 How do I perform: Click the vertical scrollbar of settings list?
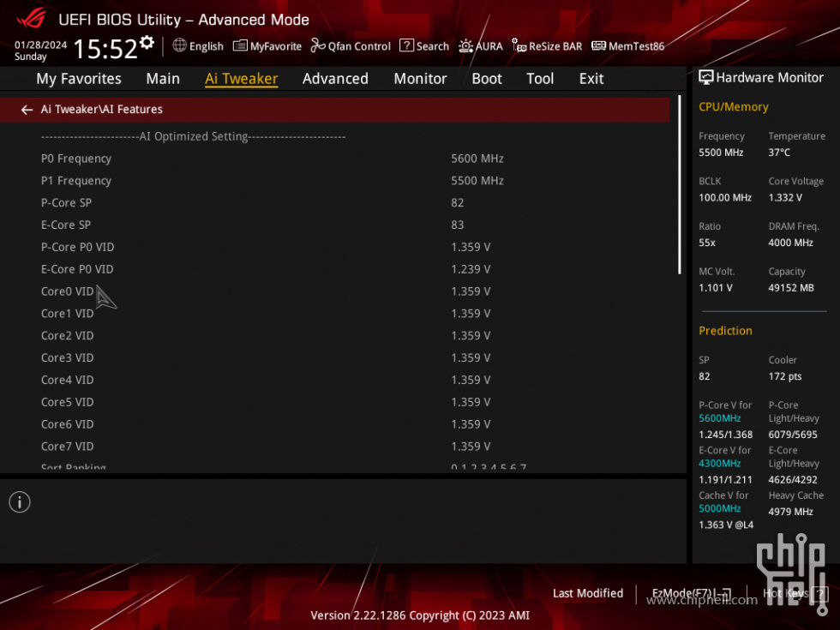(679, 185)
